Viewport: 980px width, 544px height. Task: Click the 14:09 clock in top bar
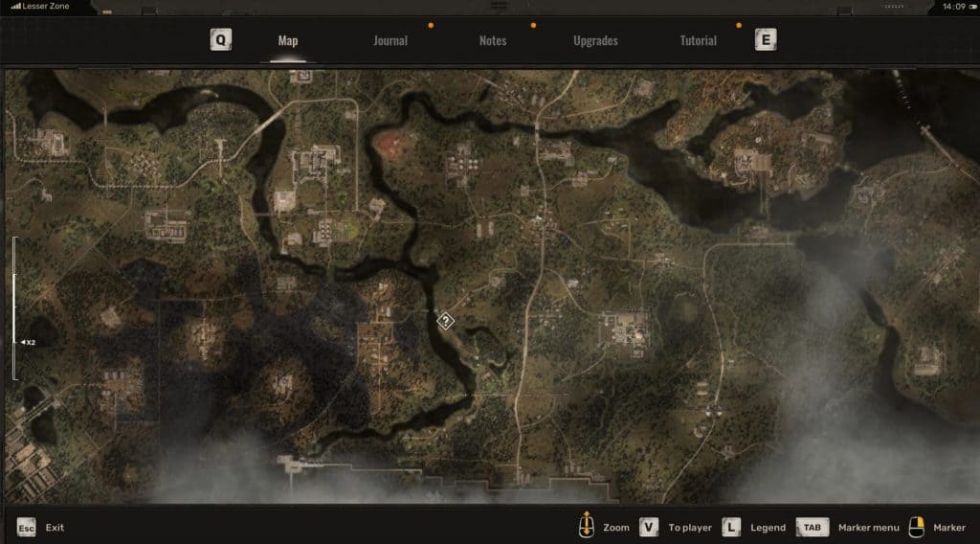(953, 7)
